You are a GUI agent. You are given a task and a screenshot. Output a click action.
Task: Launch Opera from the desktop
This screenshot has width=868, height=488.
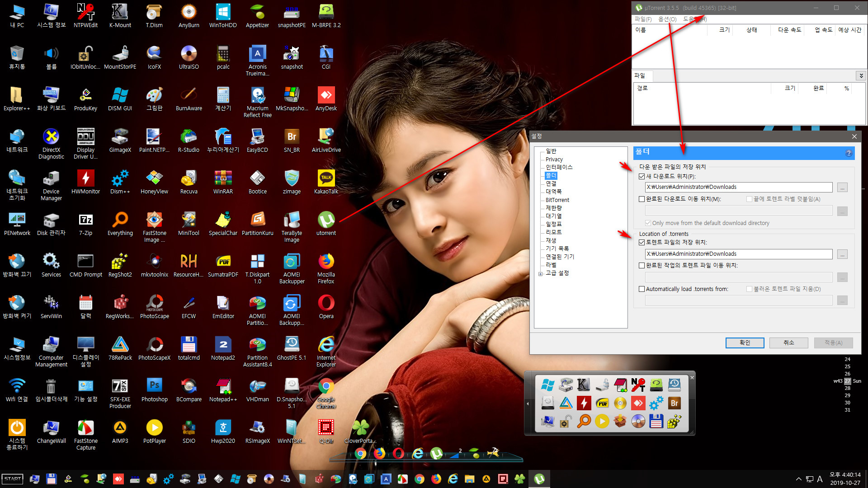pyautogui.click(x=326, y=307)
